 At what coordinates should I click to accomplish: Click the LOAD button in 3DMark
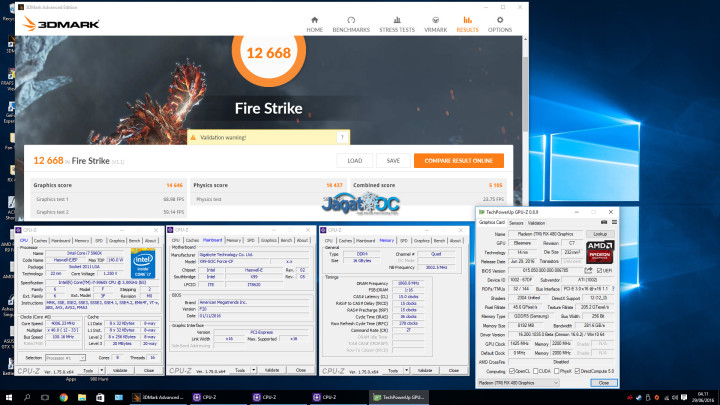point(354,161)
